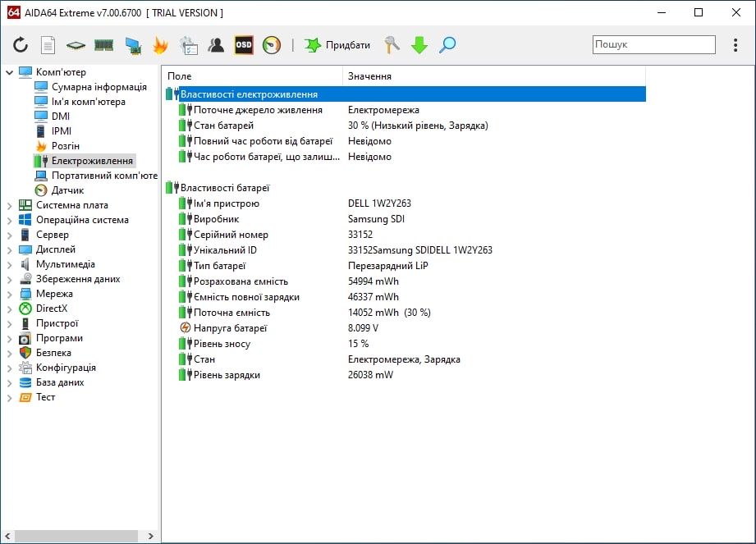Expand the Збереження даних node
756x544 pixels.
pyautogui.click(x=9, y=280)
